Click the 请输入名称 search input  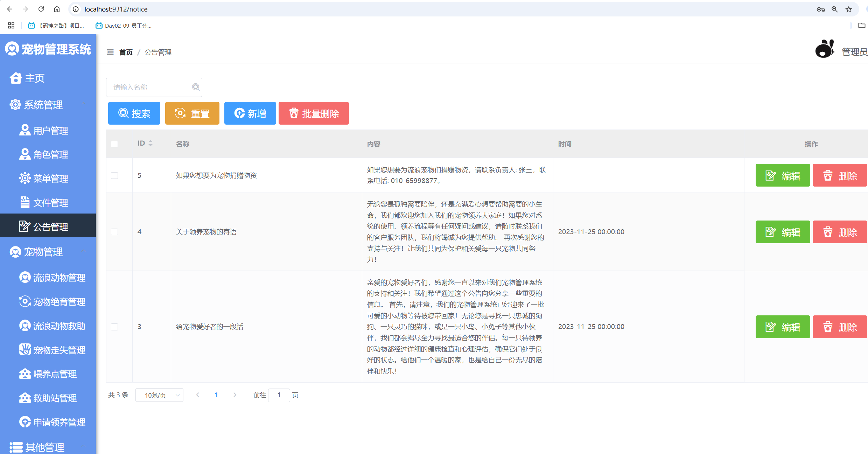click(x=154, y=87)
